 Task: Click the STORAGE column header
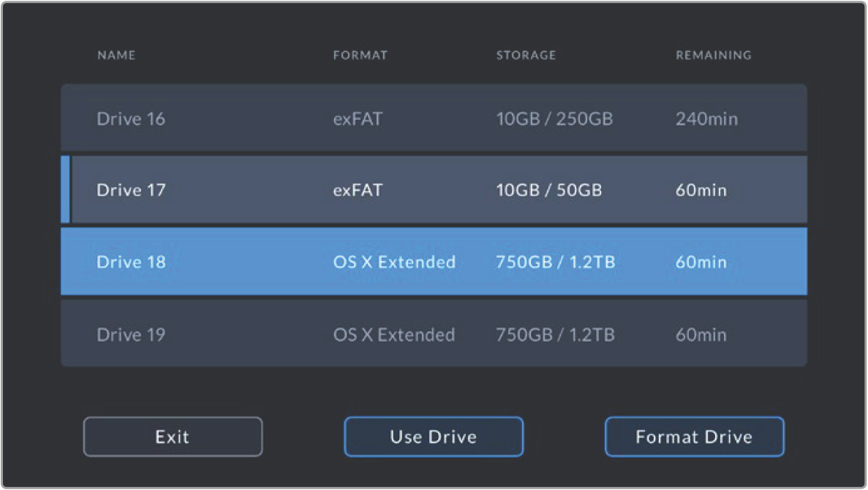pyautogui.click(x=526, y=56)
